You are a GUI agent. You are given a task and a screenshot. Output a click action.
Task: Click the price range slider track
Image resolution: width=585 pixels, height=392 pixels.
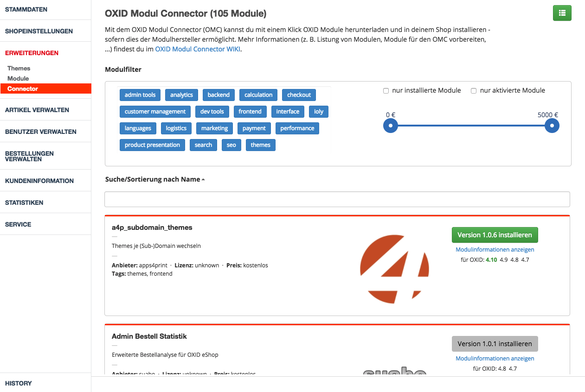[x=471, y=126]
